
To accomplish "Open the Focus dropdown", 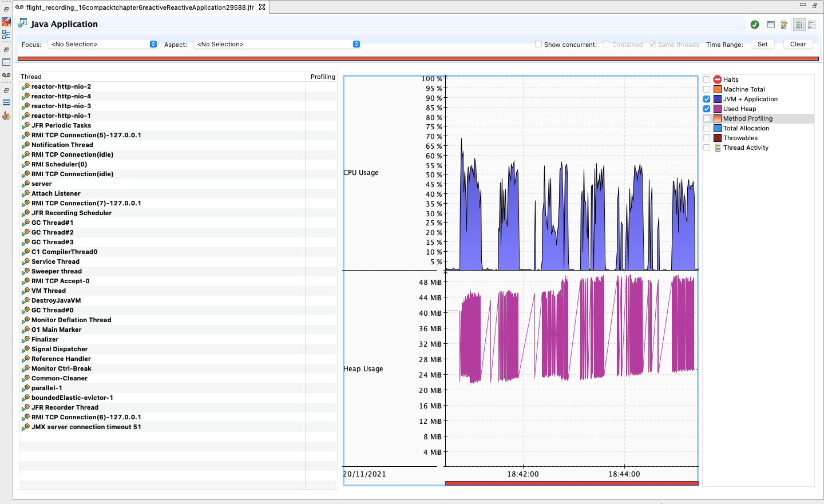I will pos(102,44).
